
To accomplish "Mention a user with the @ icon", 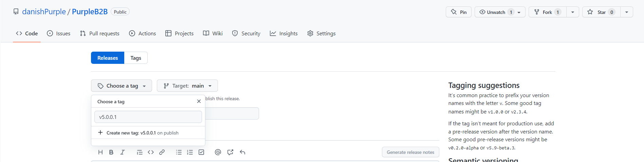I will (x=218, y=152).
